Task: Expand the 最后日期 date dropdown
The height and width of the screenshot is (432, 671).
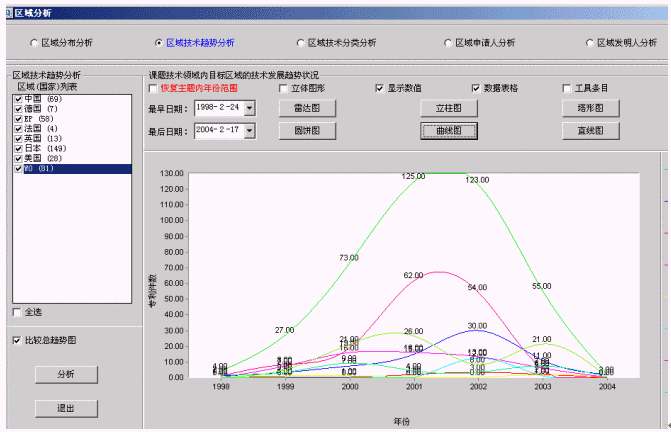Action: 250,130
